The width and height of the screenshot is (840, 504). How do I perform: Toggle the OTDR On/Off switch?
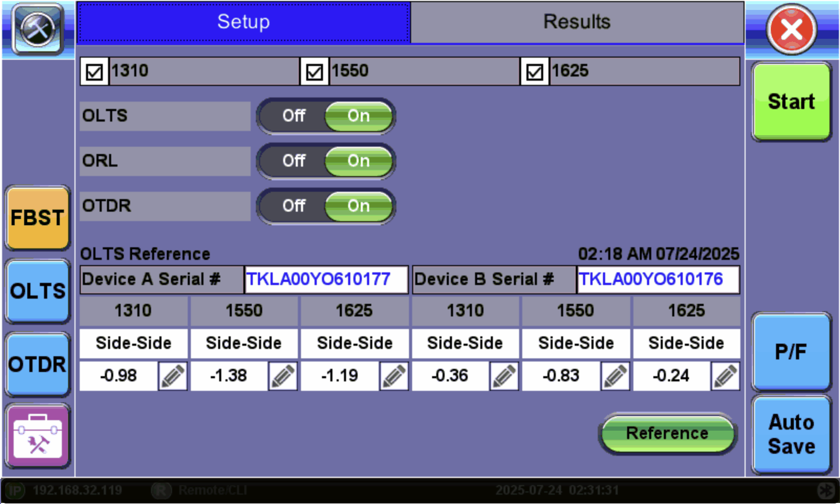(x=326, y=206)
